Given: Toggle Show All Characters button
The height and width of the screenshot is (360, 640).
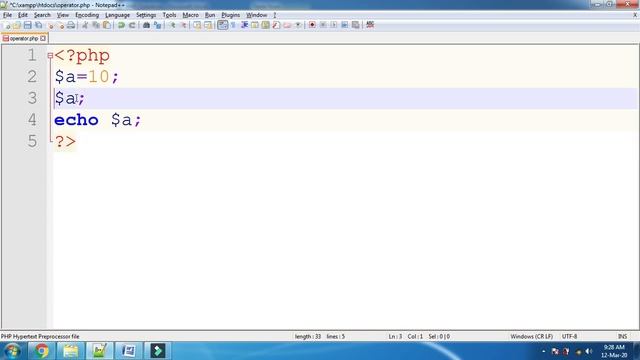Looking at the screenshot, I should click(233, 25).
